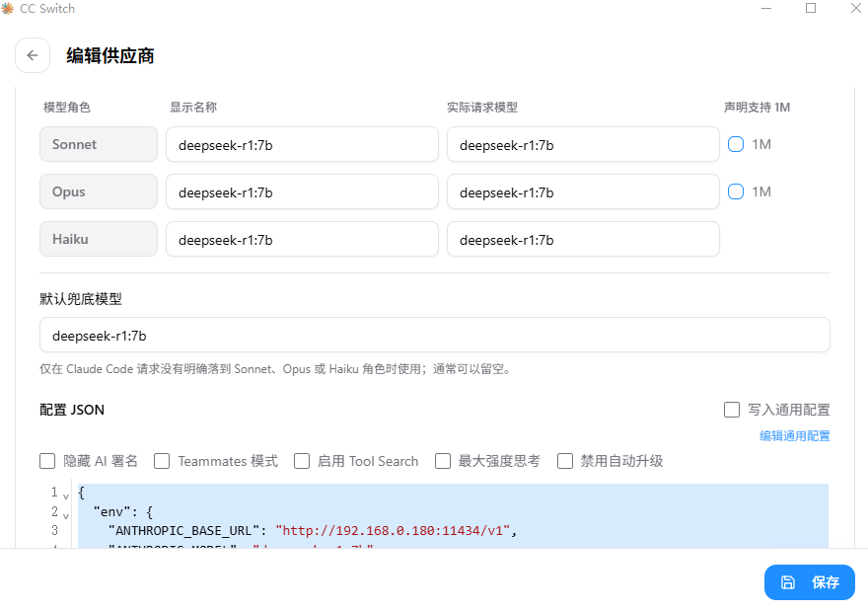Enable 1M support for Sonnet
The image size is (868, 612).
point(736,144)
